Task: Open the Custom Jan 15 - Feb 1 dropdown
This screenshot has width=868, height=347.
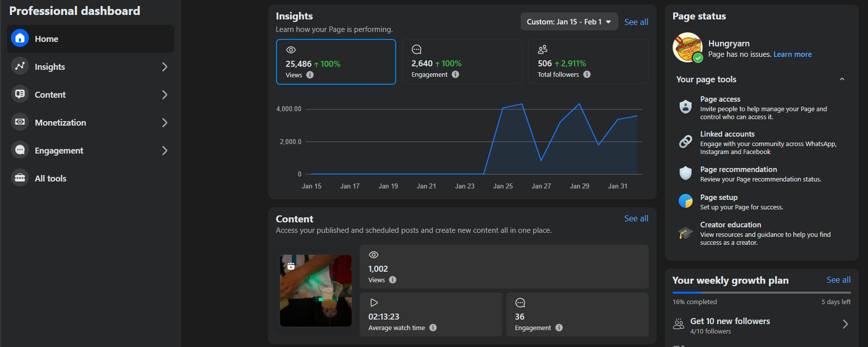Action: [x=569, y=22]
